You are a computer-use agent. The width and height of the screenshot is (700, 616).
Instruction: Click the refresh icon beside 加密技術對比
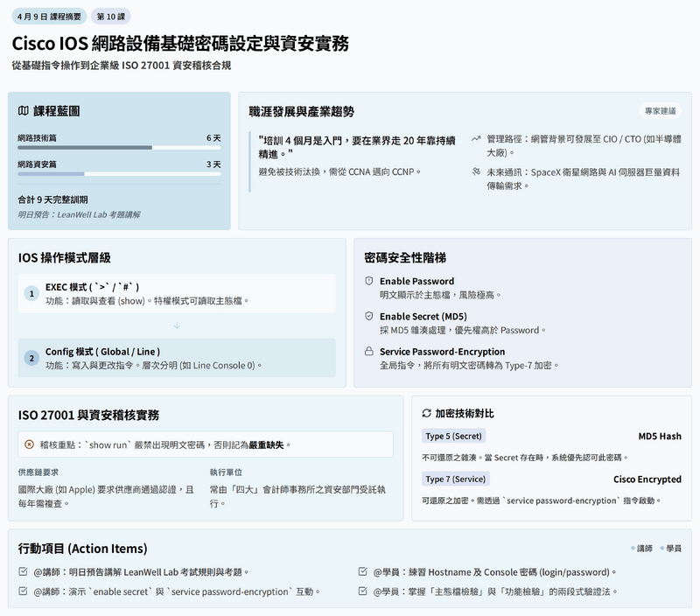point(427,413)
